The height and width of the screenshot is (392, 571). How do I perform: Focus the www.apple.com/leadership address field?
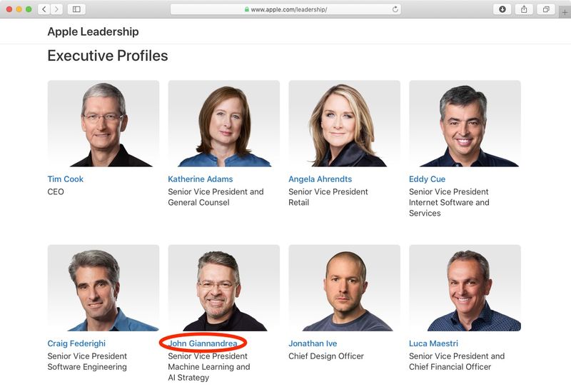[x=286, y=9]
